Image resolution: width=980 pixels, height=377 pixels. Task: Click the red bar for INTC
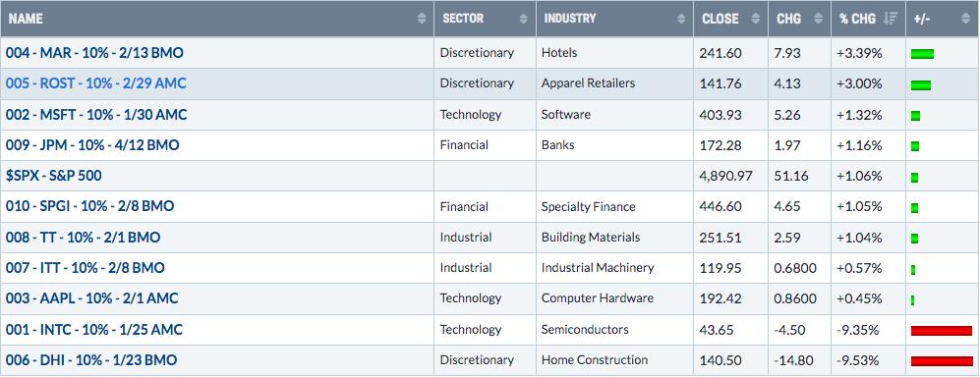pyautogui.click(x=942, y=331)
